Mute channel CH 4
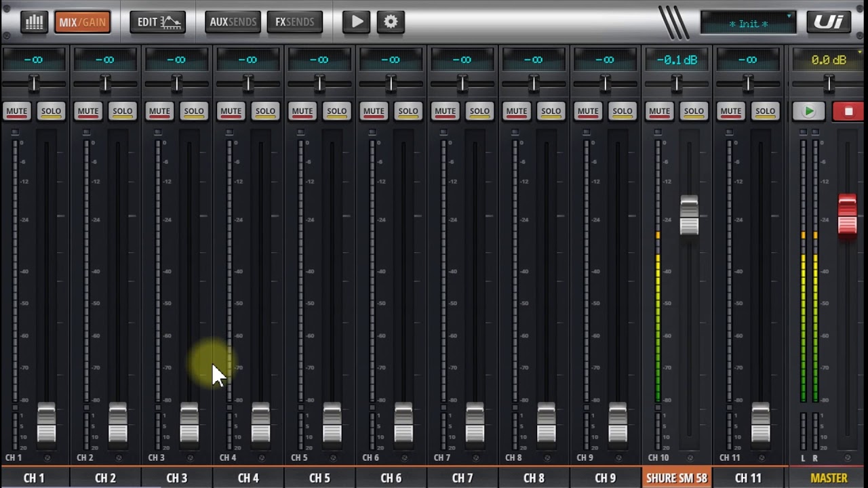 coord(231,111)
